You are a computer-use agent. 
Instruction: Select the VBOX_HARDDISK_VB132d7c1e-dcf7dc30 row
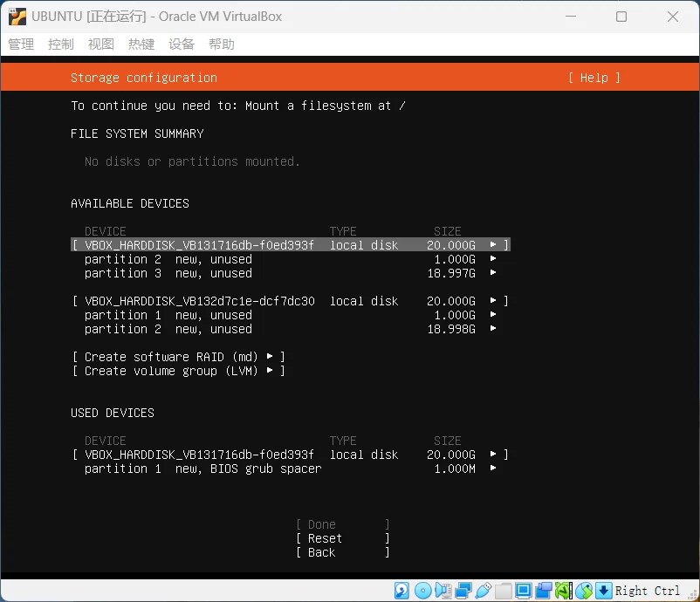pyautogui.click(x=291, y=301)
